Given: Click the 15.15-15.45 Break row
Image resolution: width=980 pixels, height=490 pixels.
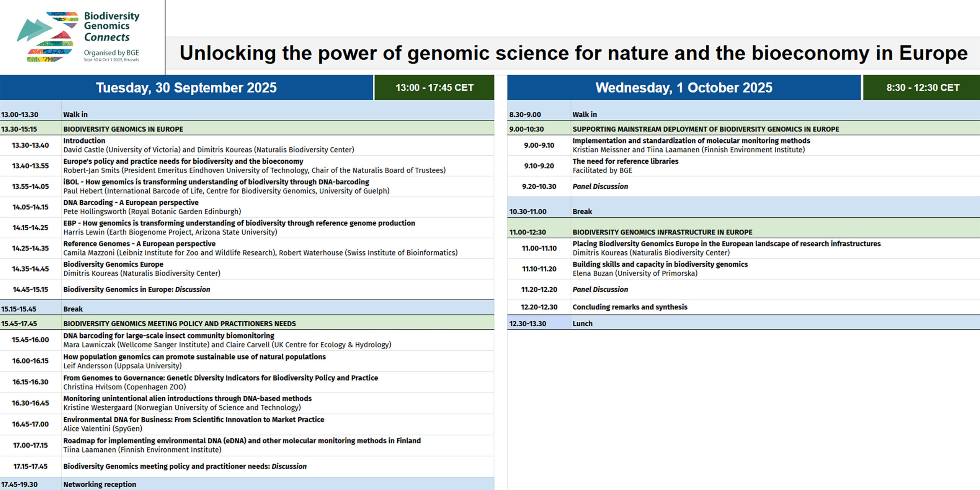Looking at the screenshot, I should pos(247,308).
